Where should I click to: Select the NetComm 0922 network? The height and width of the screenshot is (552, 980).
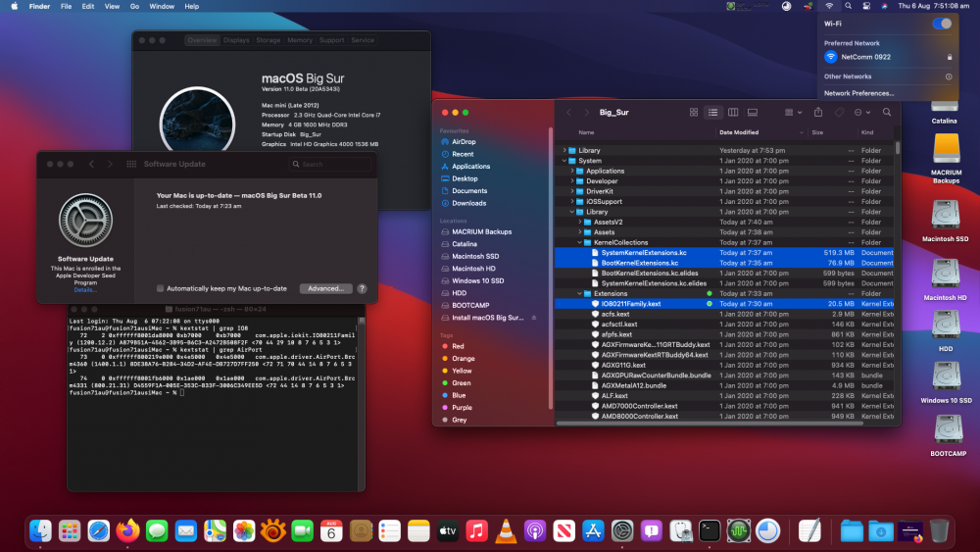[888, 57]
